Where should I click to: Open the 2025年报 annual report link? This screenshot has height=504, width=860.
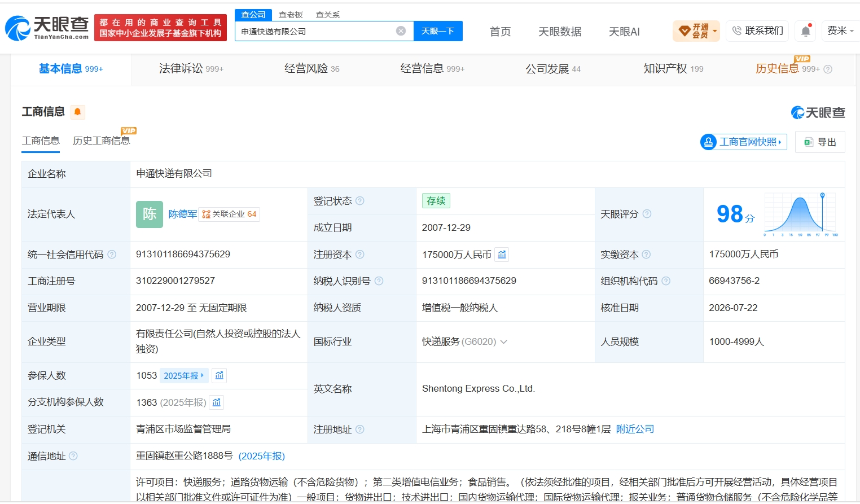[x=184, y=375]
